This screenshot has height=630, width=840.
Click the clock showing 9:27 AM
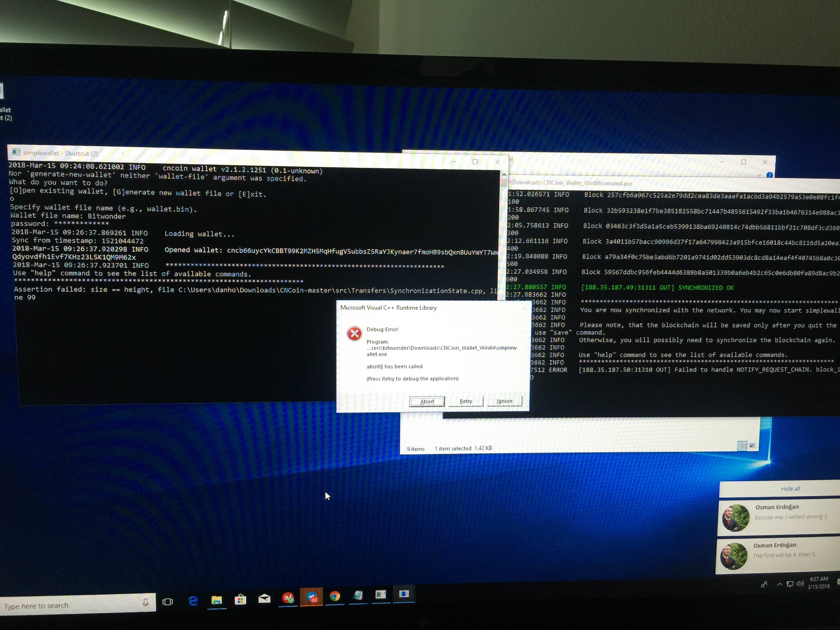[x=818, y=582]
